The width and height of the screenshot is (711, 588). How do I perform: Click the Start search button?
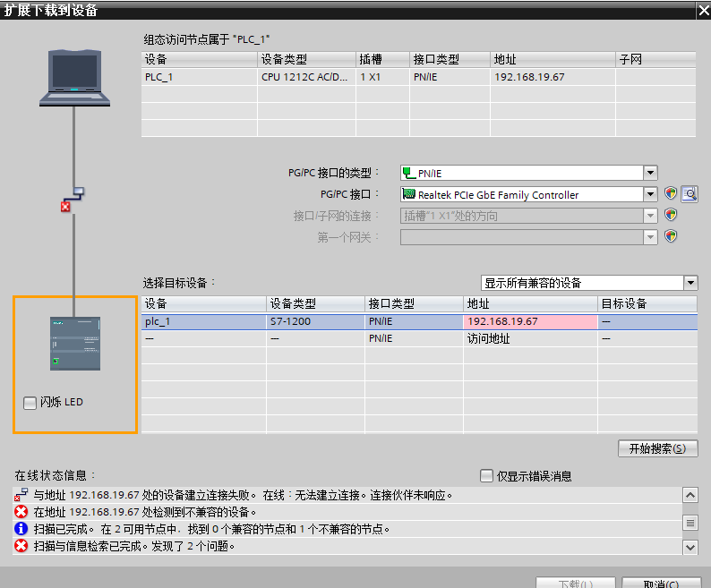coord(657,448)
